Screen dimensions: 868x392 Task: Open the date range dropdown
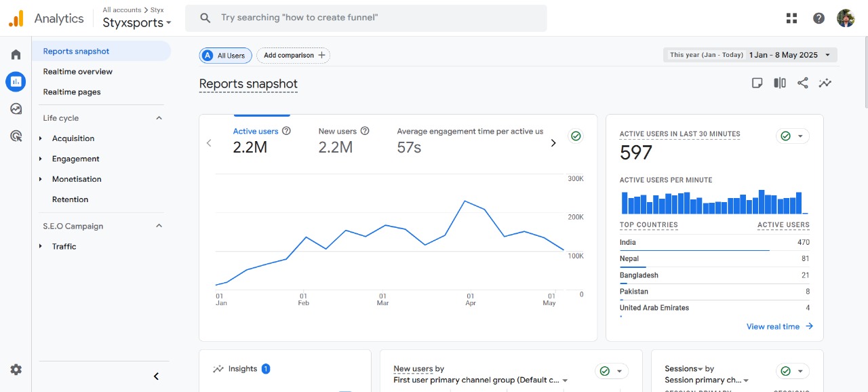coord(750,55)
